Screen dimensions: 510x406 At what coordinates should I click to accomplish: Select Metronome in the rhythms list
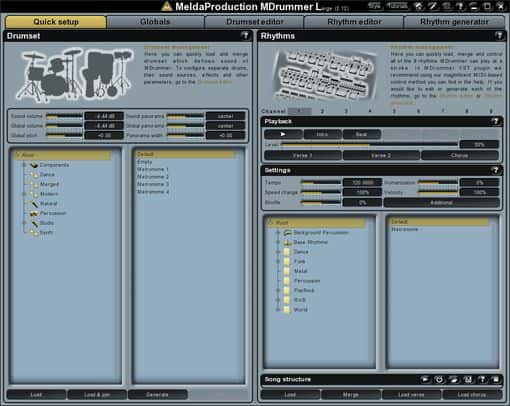click(x=404, y=230)
